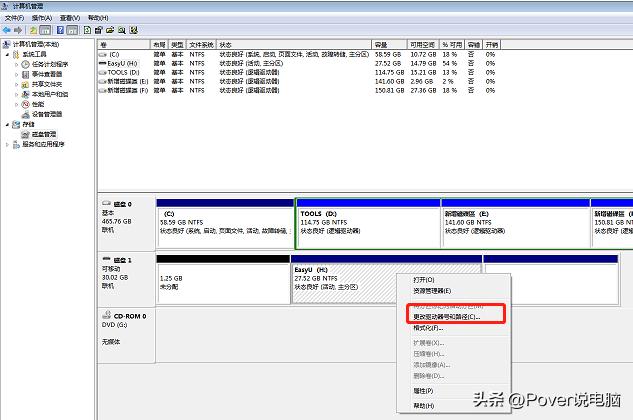Select 磁盘管理 under 存储
633x420 pixels.
[42, 134]
